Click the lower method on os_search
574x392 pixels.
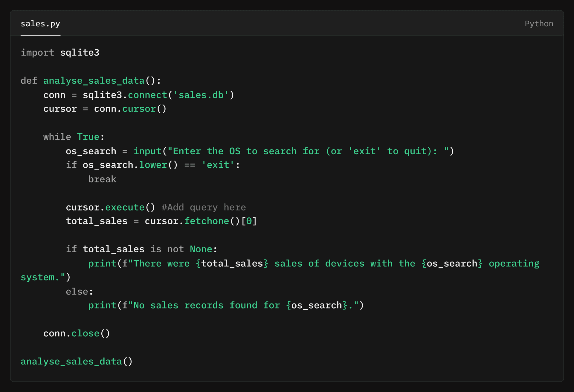(153, 165)
